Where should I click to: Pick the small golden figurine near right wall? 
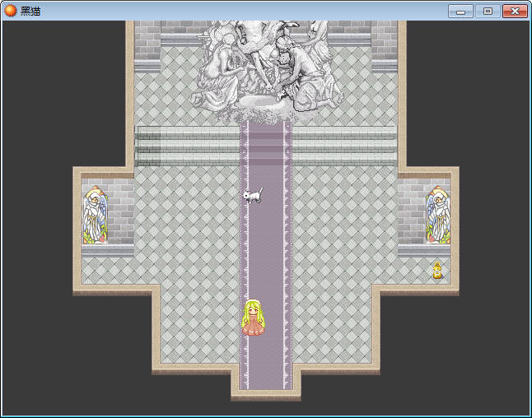click(x=437, y=271)
